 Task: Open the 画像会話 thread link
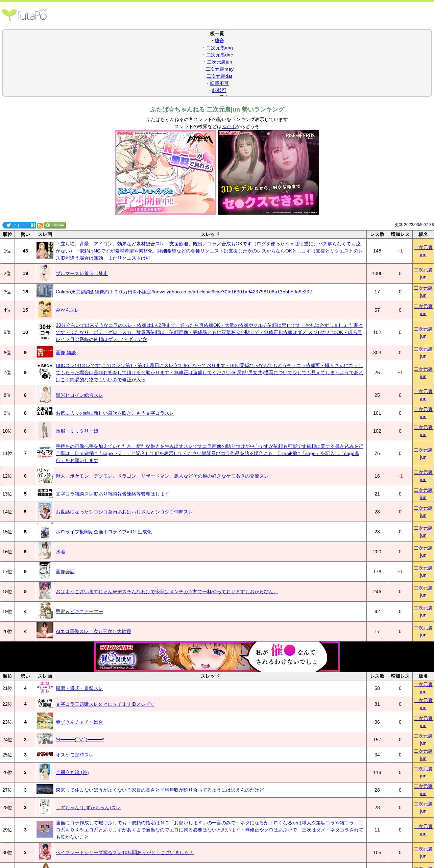pyautogui.click(x=65, y=572)
